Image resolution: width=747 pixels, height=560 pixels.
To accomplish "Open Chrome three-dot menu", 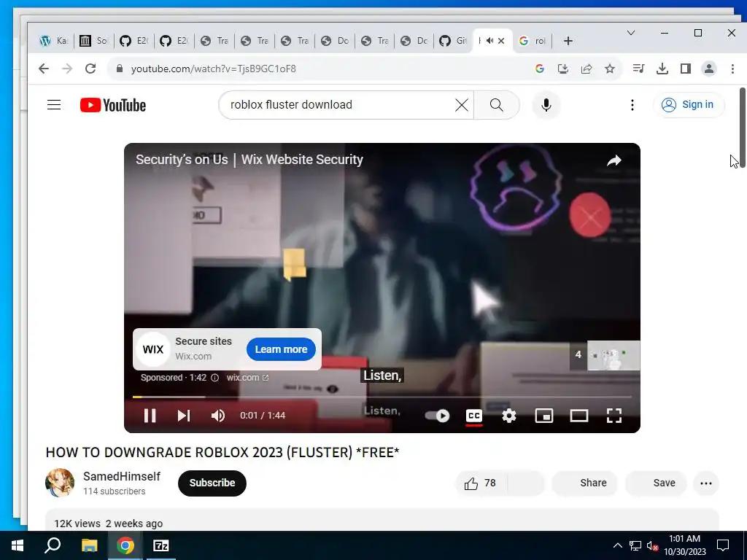I will [732, 69].
